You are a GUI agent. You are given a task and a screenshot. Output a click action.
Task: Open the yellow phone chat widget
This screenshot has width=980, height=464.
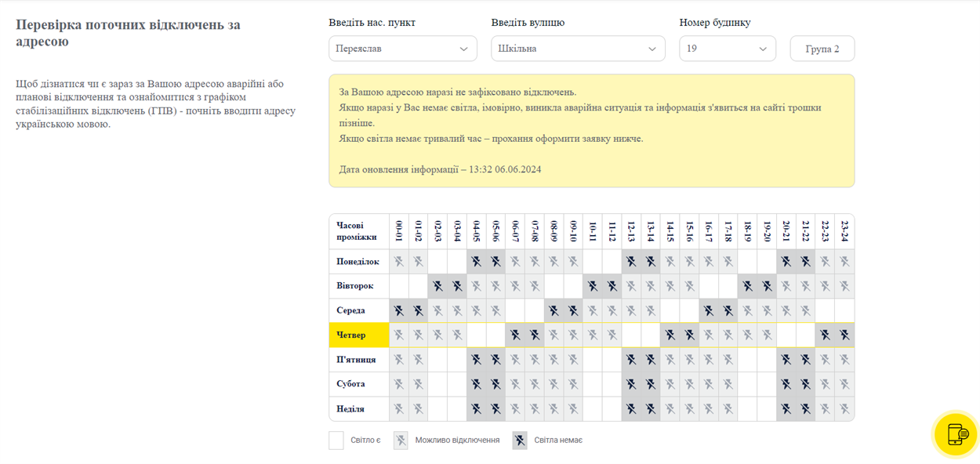[x=956, y=433]
